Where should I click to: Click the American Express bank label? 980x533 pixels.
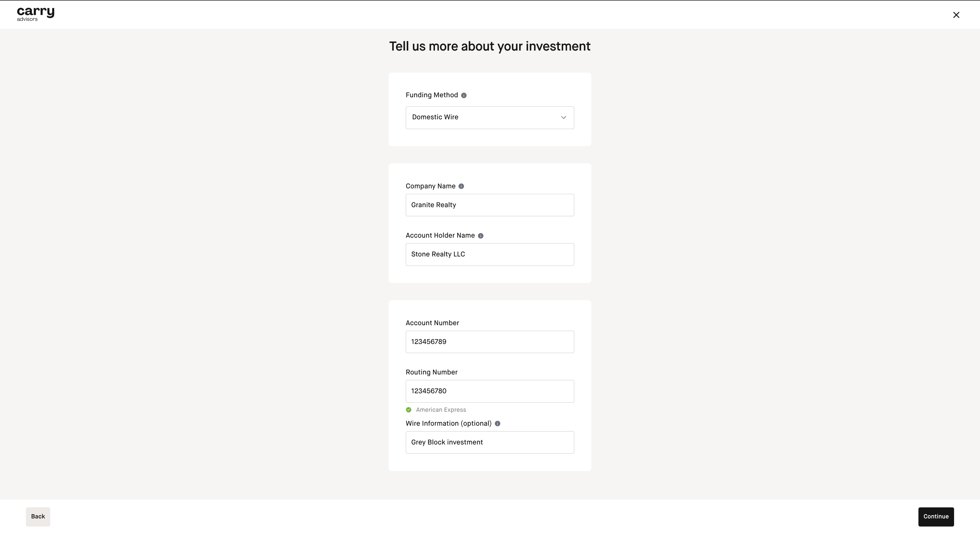440,410
